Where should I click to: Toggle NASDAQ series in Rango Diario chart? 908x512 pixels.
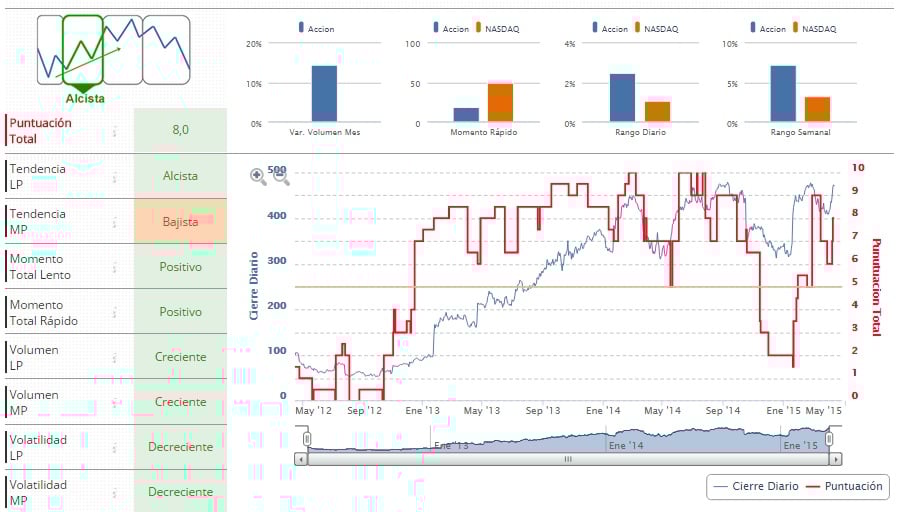tap(656, 28)
